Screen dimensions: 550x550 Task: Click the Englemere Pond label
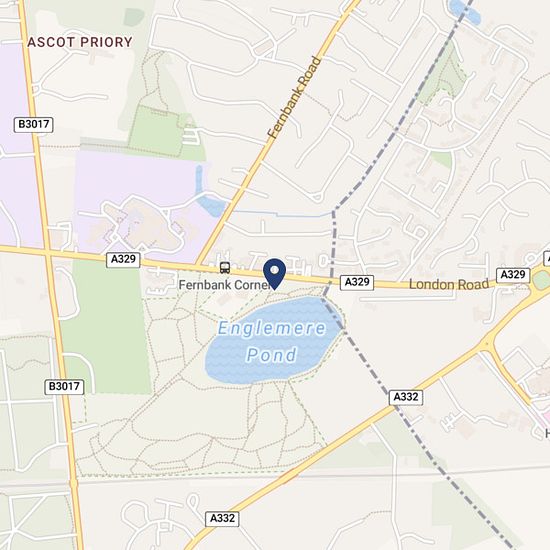[272, 341]
